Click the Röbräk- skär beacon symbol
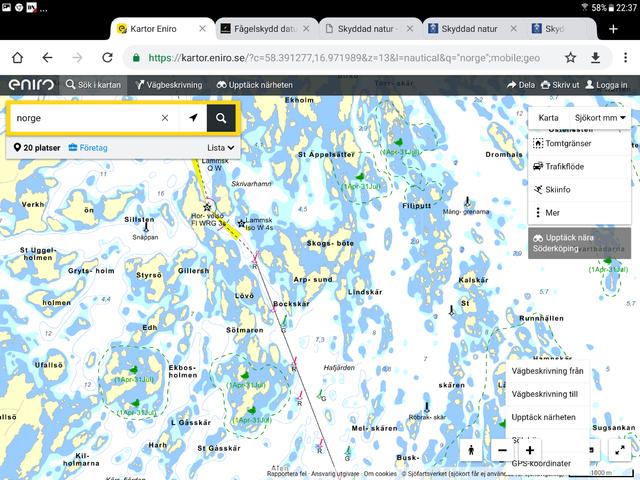The width and height of the screenshot is (640, 480). [427, 407]
